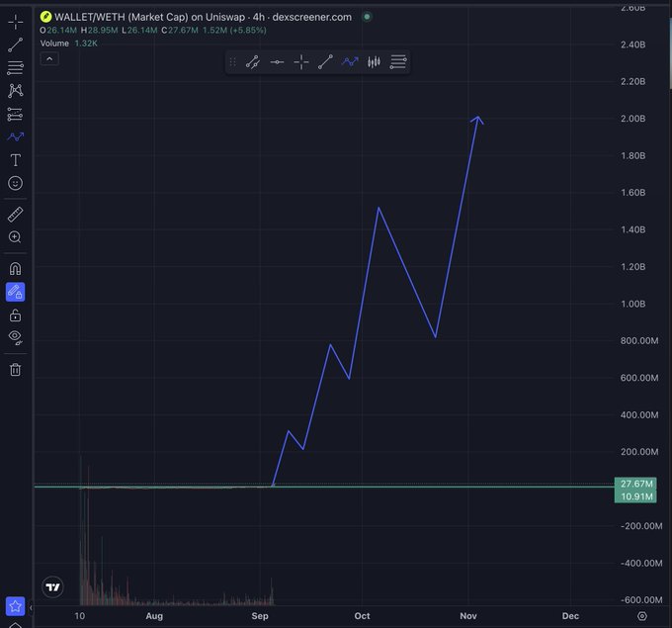
Task: Click the Oct label on time axis
Action: pyautogui.click(x=362, y=616)
